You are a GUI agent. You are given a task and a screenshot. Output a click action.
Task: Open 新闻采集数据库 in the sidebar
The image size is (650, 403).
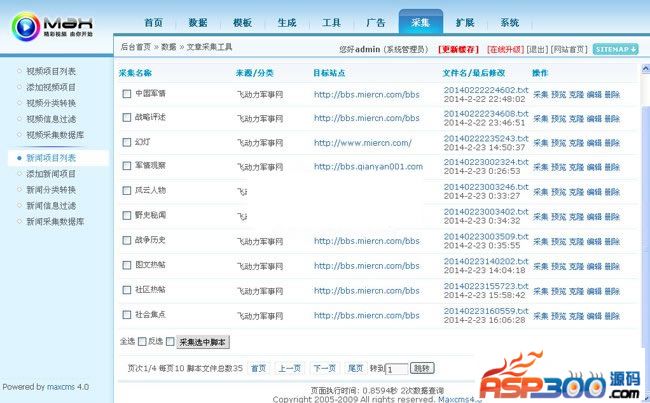click(55, 222)
